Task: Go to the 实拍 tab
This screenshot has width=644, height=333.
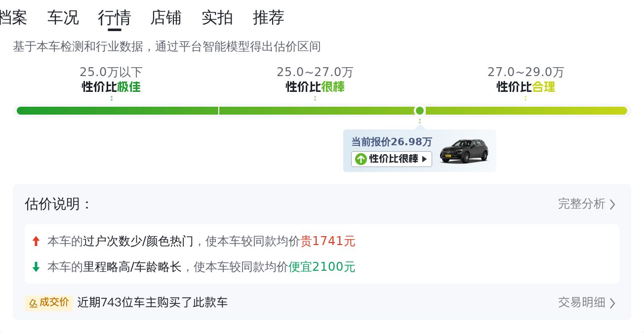Action: coord(217,18)
